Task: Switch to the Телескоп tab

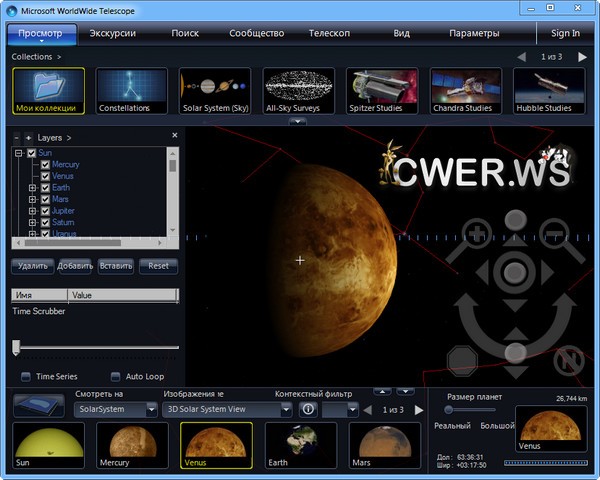Action: coord(329,33)
